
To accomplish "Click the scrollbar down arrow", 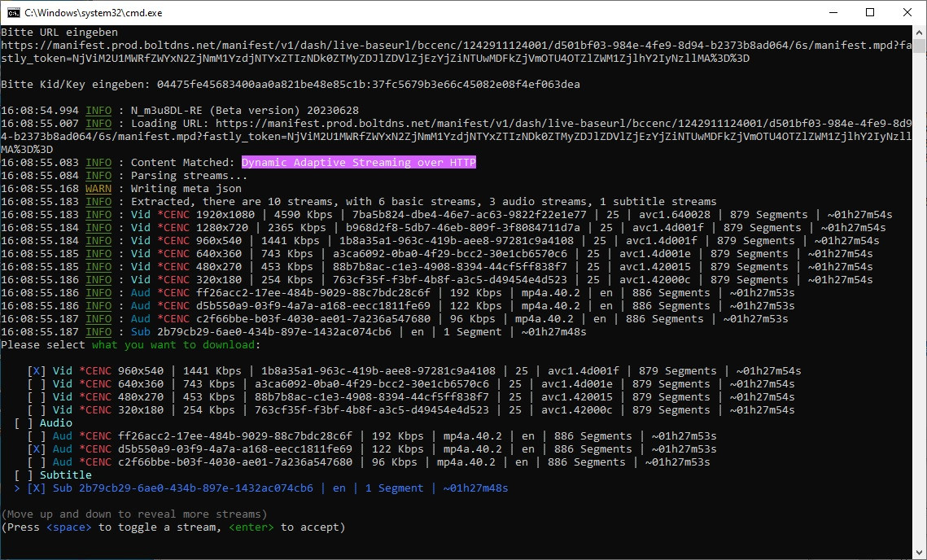I will (x=920, y=553).
